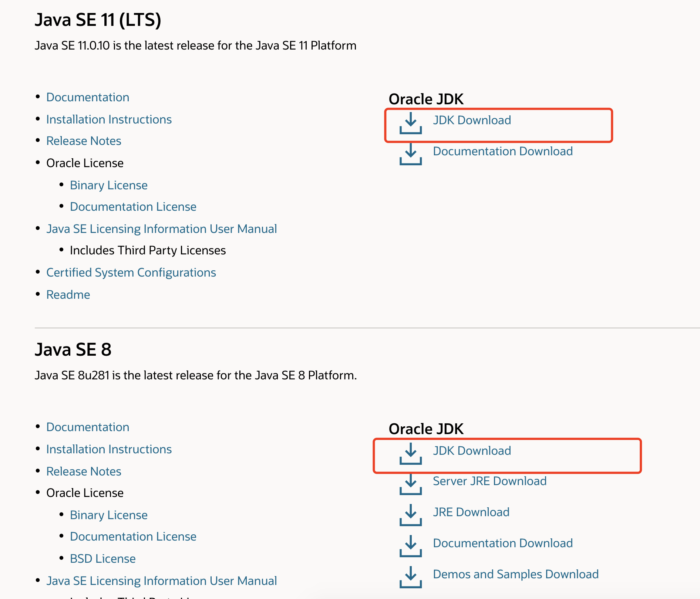Click 'Java SE 11.0.10 is the latest release' text

tap(195, 45)
